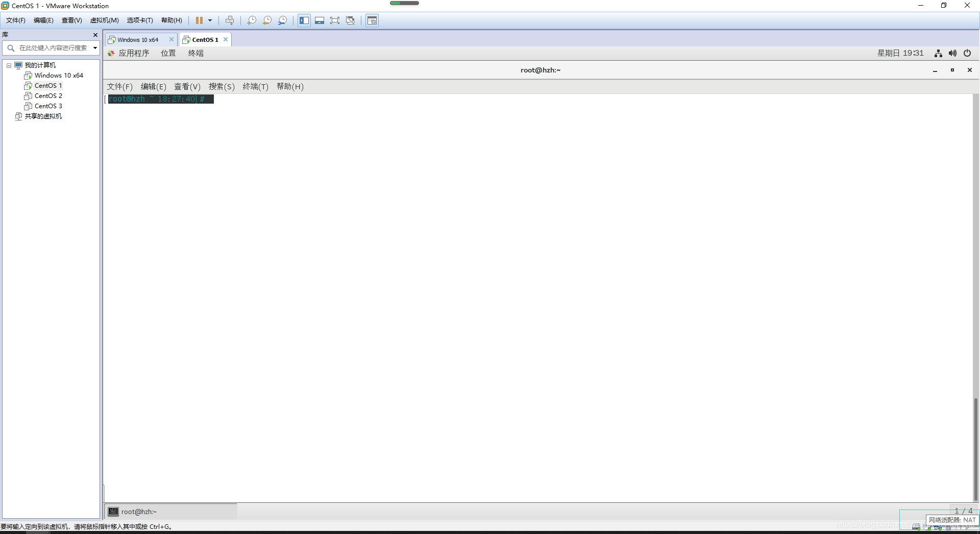980x534 pixels.
Task: Click the terminal vertical scrollbar thumb
Action: coord(976,449)
